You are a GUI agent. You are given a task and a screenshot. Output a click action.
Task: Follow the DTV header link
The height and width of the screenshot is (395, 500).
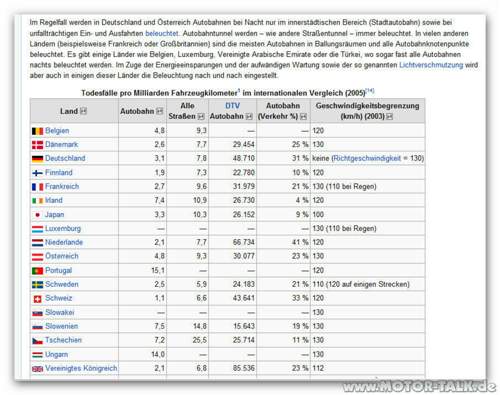(x=232, y=106)
